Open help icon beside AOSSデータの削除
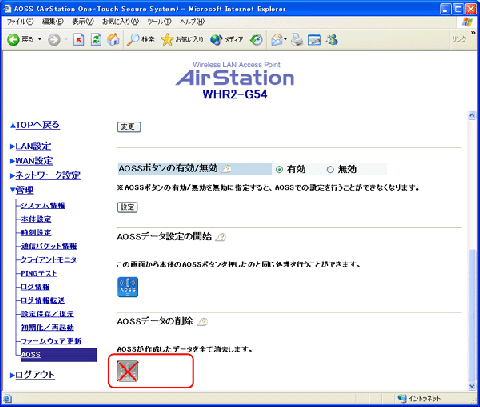This screenshot has width=480, height=407. point(202,322)
